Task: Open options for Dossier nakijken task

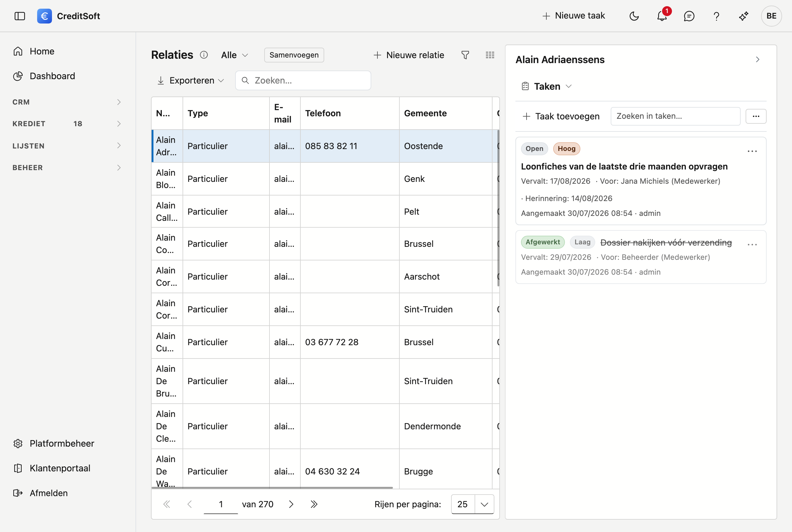Action: (x=752, y=245)
